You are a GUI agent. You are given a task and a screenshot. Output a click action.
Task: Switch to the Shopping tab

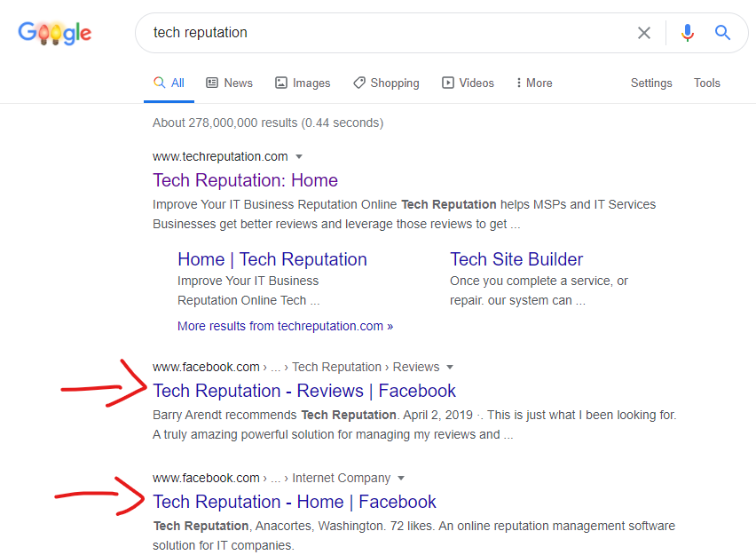click(x=386, y=83)
